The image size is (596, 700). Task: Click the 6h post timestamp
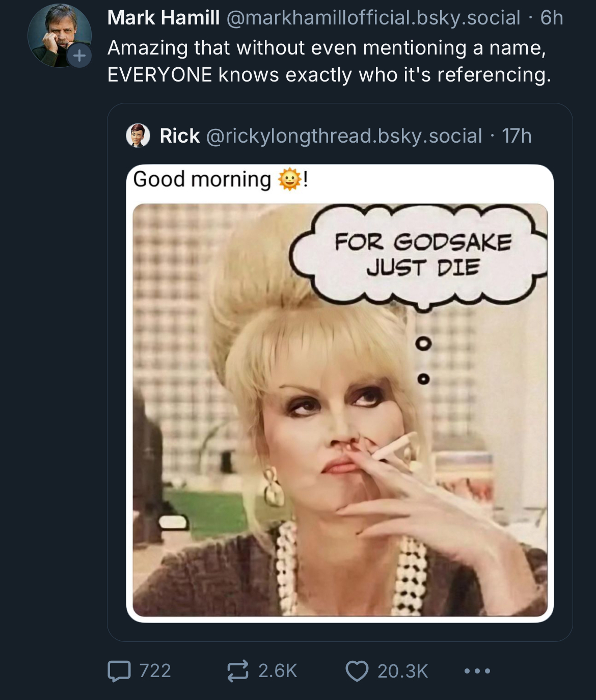pos(552,18)
